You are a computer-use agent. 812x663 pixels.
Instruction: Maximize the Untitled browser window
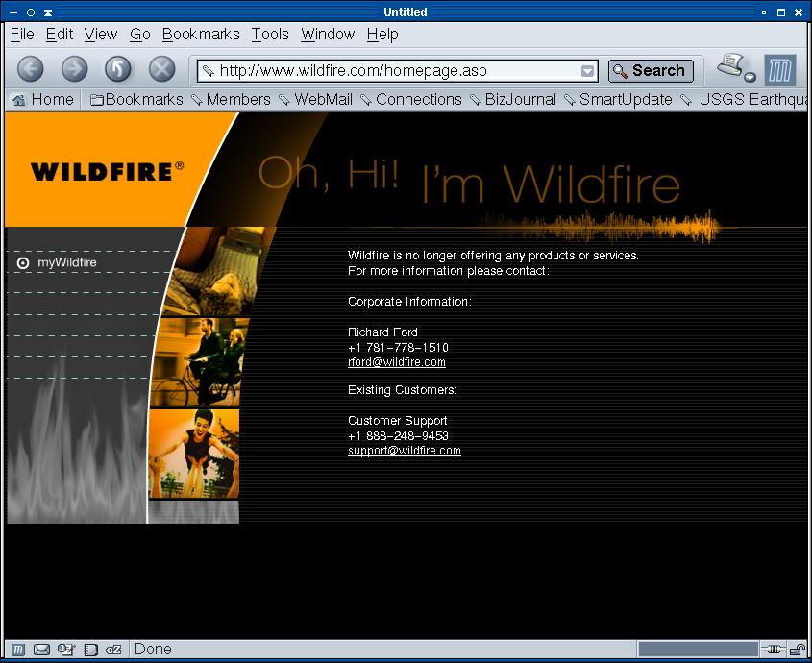(x=781, y=12)
